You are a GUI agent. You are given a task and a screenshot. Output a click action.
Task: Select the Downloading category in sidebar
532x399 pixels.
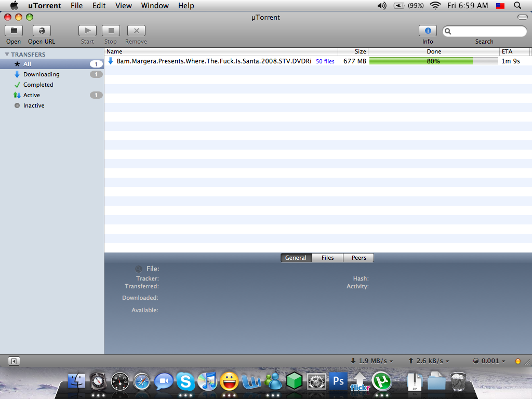click(x=52, y=74)
